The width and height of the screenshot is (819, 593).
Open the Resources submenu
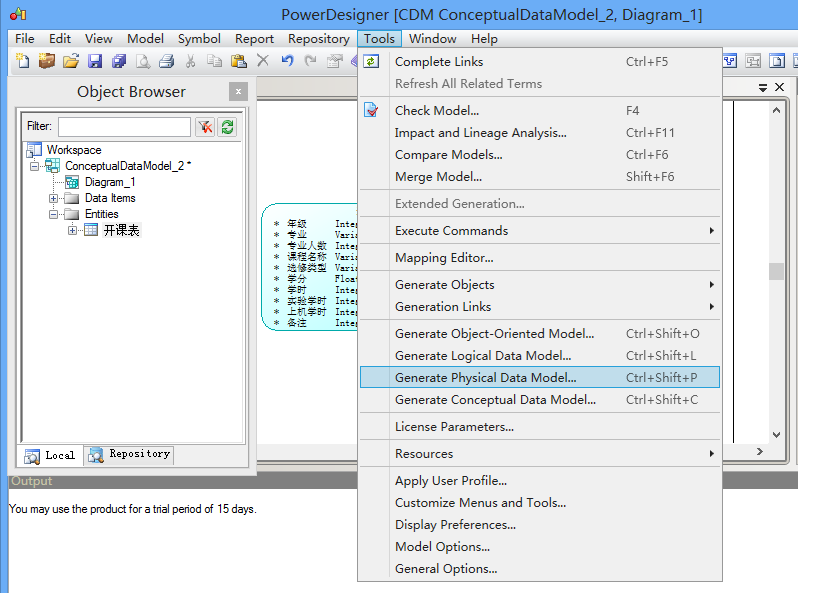(x=711, y=454)
